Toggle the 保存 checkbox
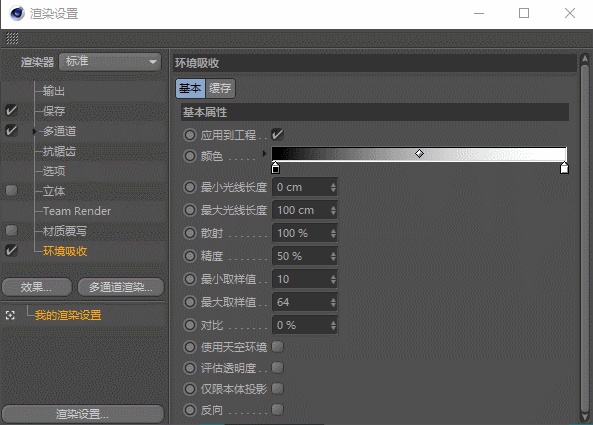Viewport: 593px width, 425px height. 11,111
